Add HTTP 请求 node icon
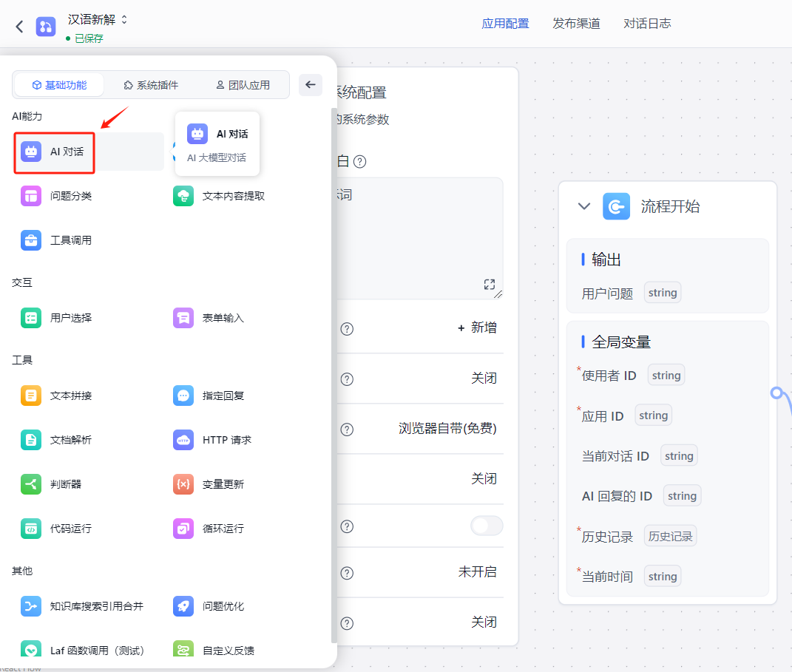Viewport: 792px width, 672px height. [x=183, y=441]
